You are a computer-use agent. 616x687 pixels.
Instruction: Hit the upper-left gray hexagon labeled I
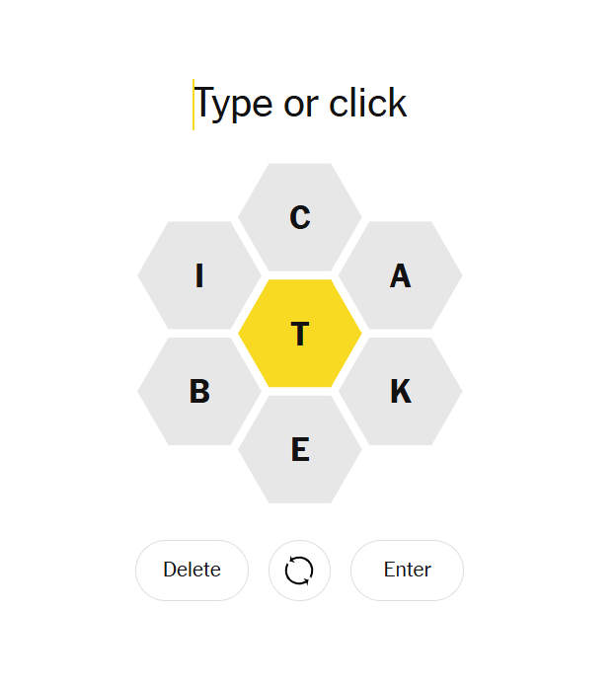coord(199,275)
